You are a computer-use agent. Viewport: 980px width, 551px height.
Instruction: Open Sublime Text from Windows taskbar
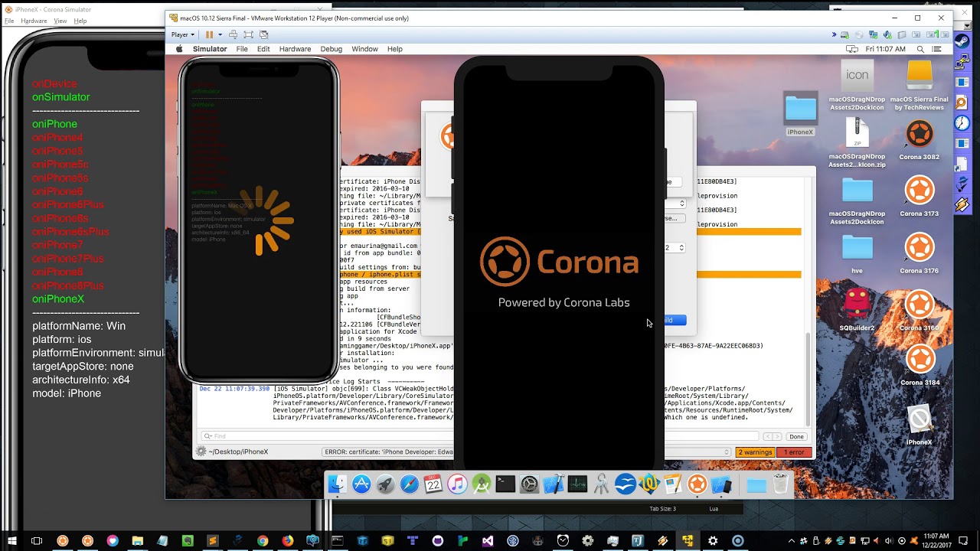213,541
